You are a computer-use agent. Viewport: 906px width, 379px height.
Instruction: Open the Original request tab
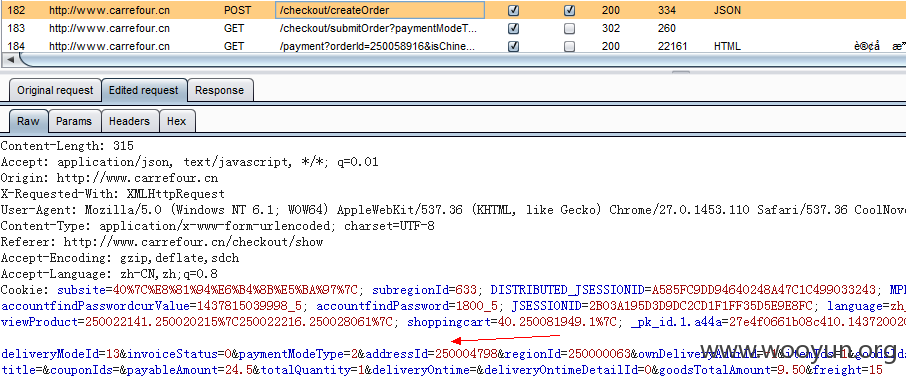(x=55, y=90)
